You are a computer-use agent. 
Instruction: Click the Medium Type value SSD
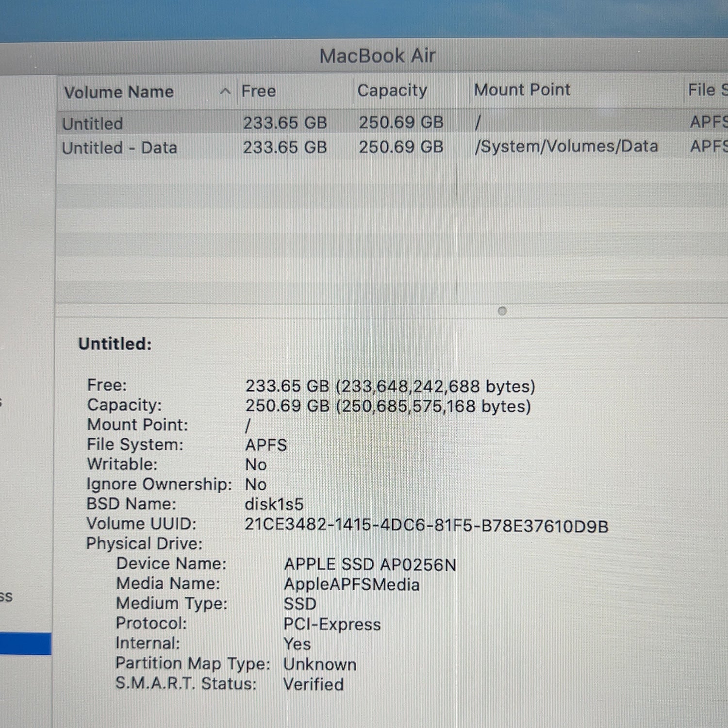pyautogui.click(x=300, y=604)
